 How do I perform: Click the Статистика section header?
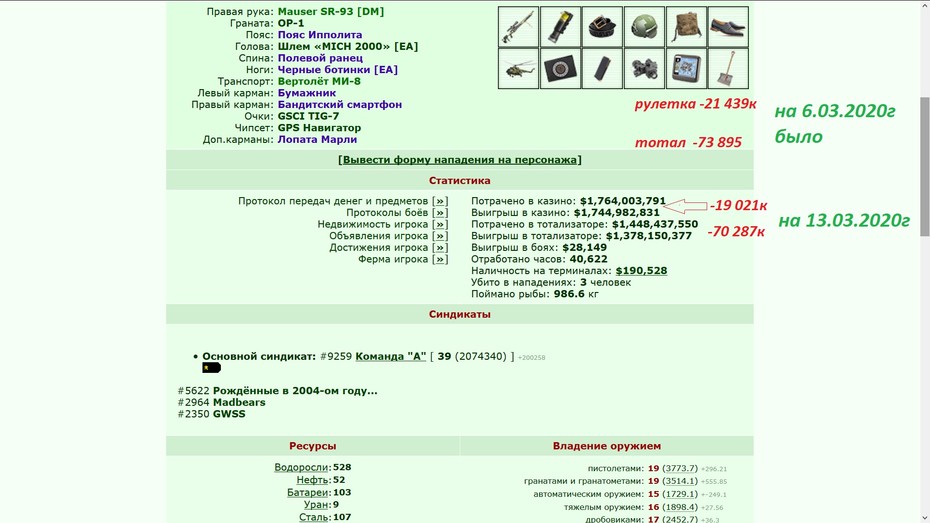pos(460,180)
